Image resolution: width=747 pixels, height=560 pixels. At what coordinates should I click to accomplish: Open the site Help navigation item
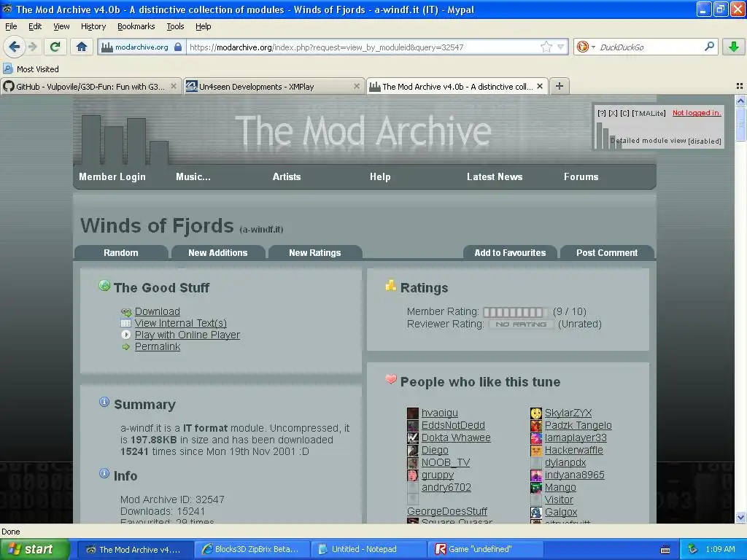point(380,176)
